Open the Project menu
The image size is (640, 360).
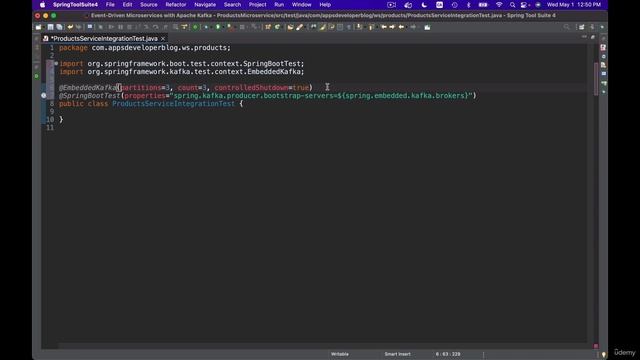pos(258,5)
